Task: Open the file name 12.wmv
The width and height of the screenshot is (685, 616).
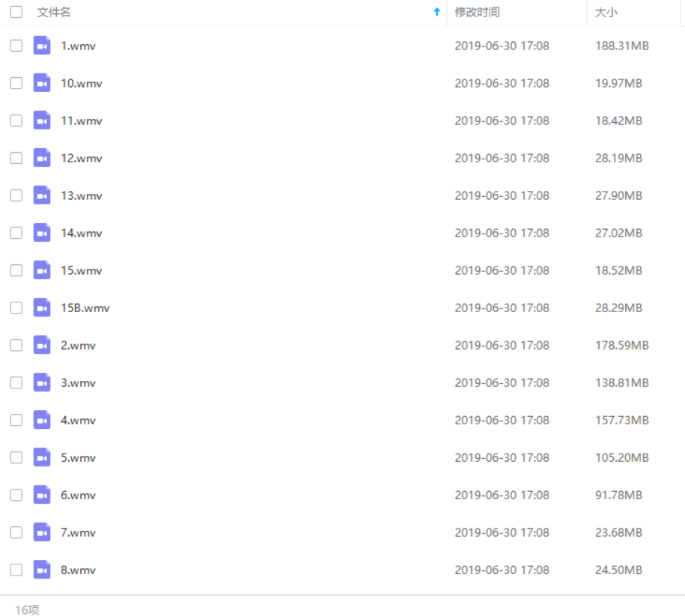Action: click(x=82, y=158)
